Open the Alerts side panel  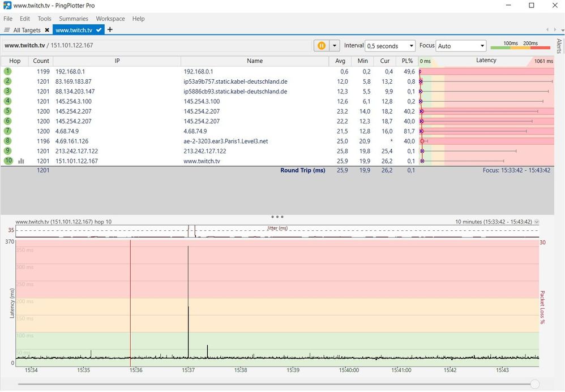point(559,46)
